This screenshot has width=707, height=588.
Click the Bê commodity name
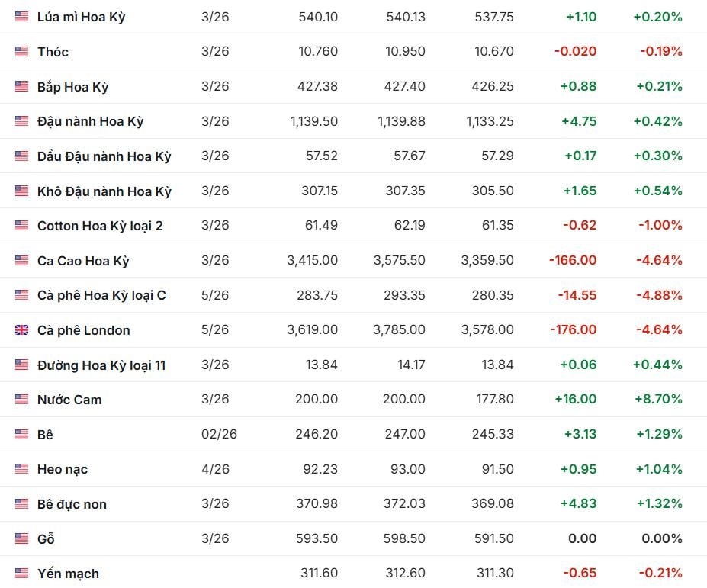[45, 435]
